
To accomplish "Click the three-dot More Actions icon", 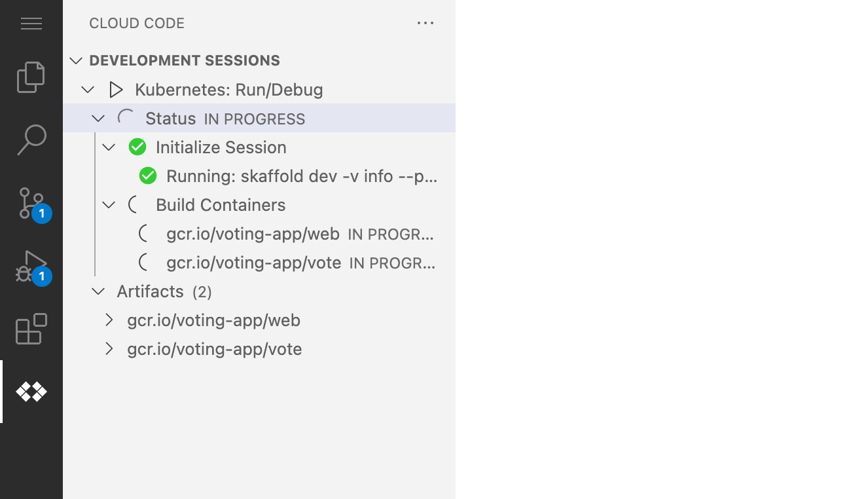I will click(425, 24).
